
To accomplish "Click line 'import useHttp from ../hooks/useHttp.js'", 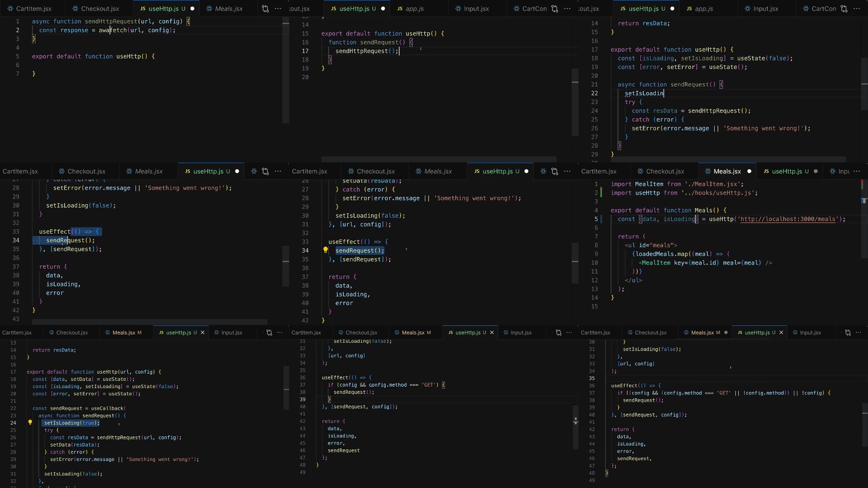I will coord(684,193).
